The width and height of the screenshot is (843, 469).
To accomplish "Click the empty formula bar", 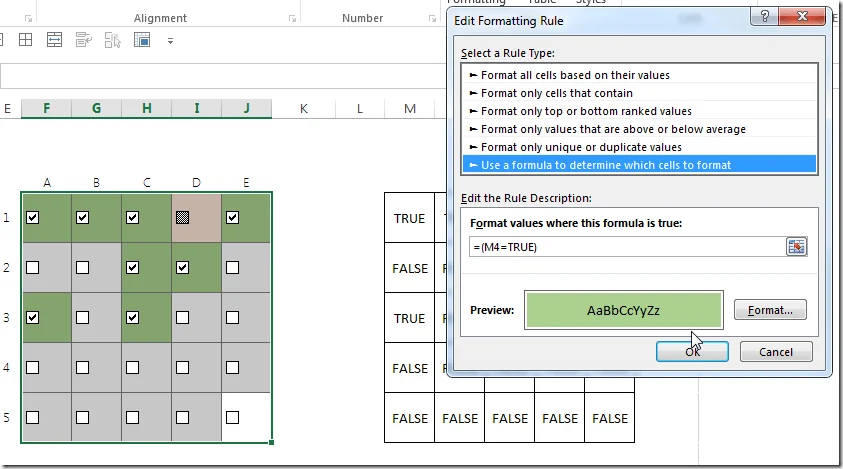I will coord(223,76).
